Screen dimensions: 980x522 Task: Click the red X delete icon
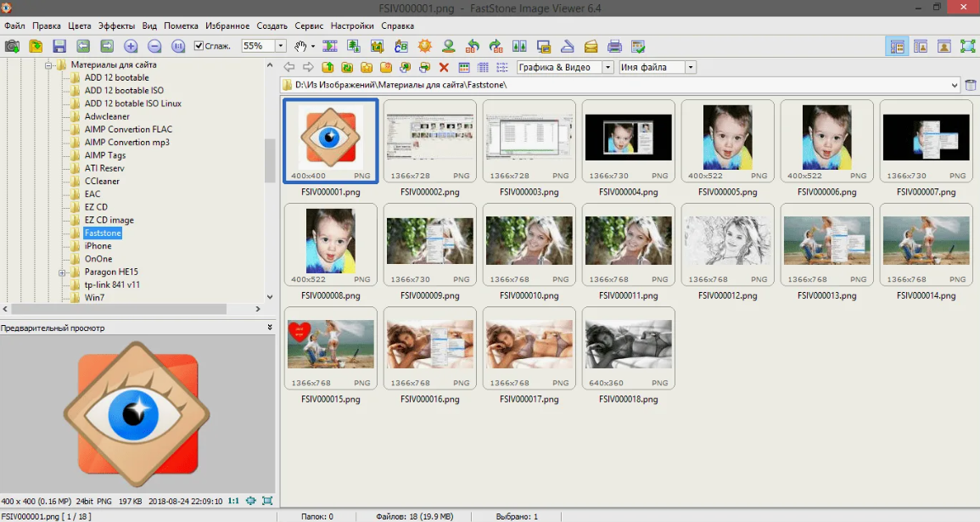444,67
